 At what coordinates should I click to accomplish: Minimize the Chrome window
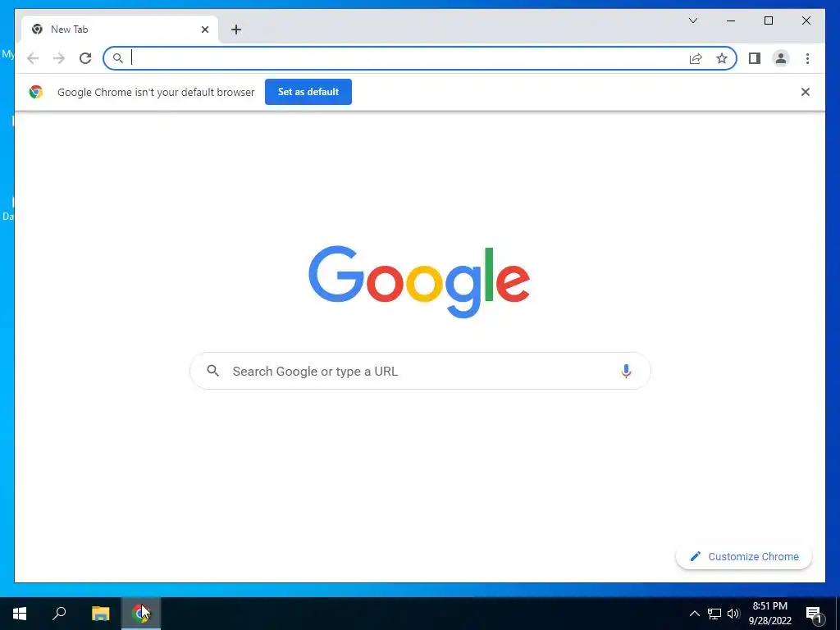(x=731, y=21)
